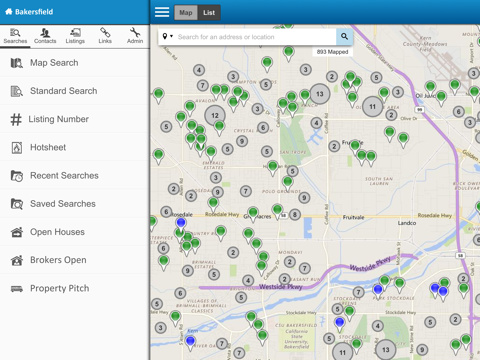480x360 pixels.
Task: Click the Bakersfield home icon
Action: pyautogui.click(x=9, y=12)
